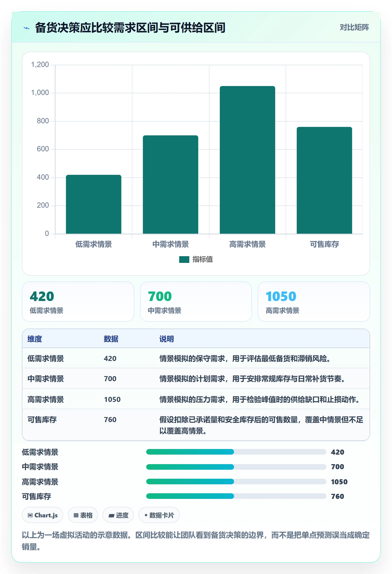Screen dimensions: 392x574
Task: Click the 760 value beside the 可售库存 progress bar
Action: coord(337,496)
